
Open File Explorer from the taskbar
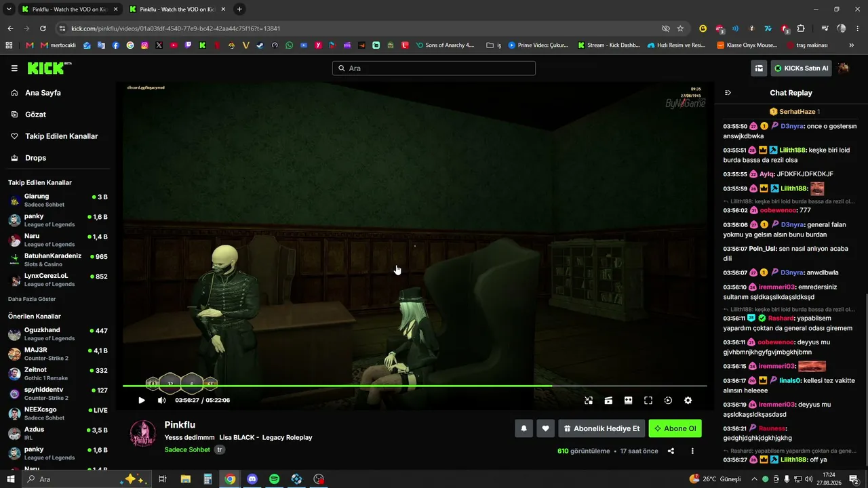(186, 479)
